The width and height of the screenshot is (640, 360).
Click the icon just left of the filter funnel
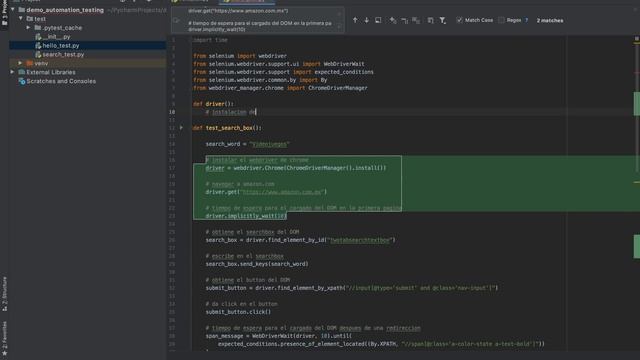pyautogui.click(x=430, y=20)
